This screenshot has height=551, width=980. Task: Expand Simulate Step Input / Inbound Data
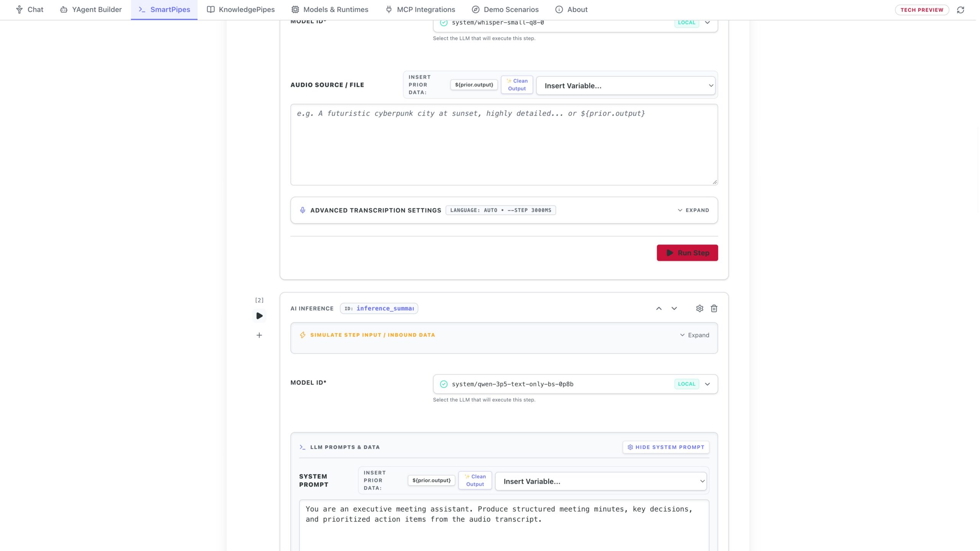tap(694, 335)
